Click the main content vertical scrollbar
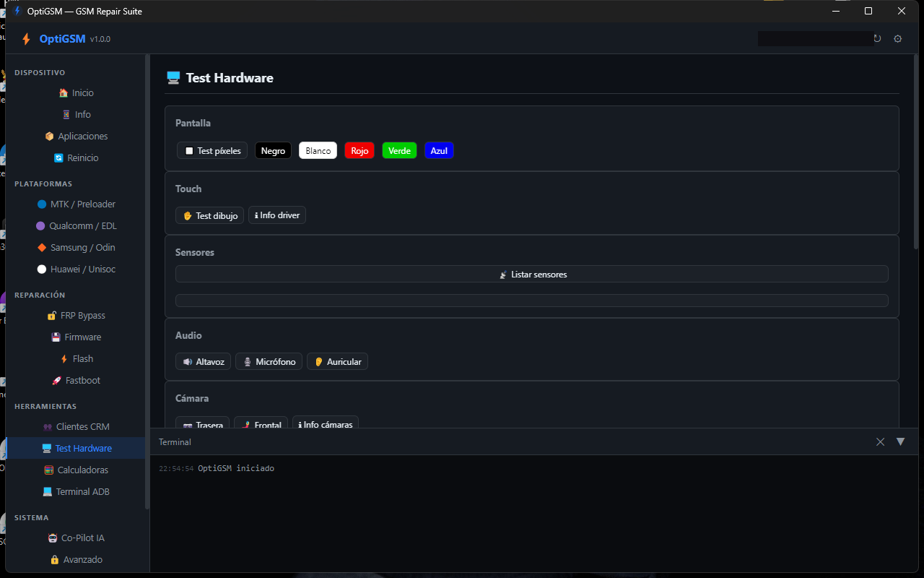The height and width of the screenshot is (578, 924). click(x=916, y=152)
